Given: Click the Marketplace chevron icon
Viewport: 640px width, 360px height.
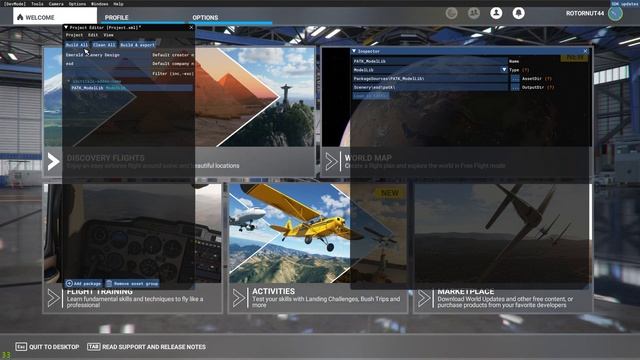Looking at the screenshot, I should point(424,298).
